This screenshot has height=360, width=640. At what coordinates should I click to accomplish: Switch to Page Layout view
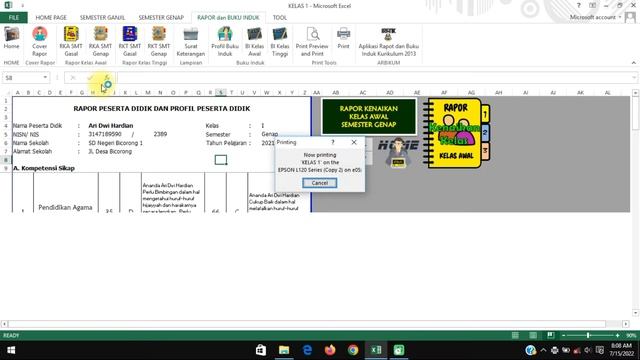tap(533, 335)
